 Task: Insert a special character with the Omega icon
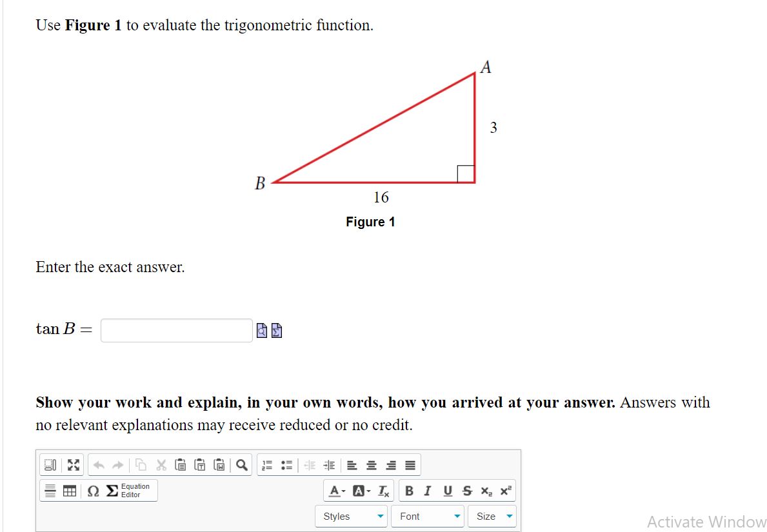pyautogui.click(x=91, y=490)
